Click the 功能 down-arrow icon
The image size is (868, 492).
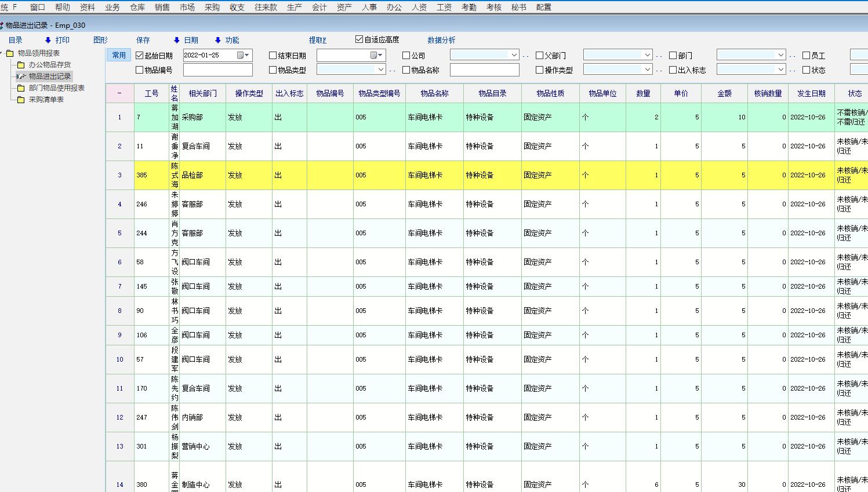click(x=218, y=40)
